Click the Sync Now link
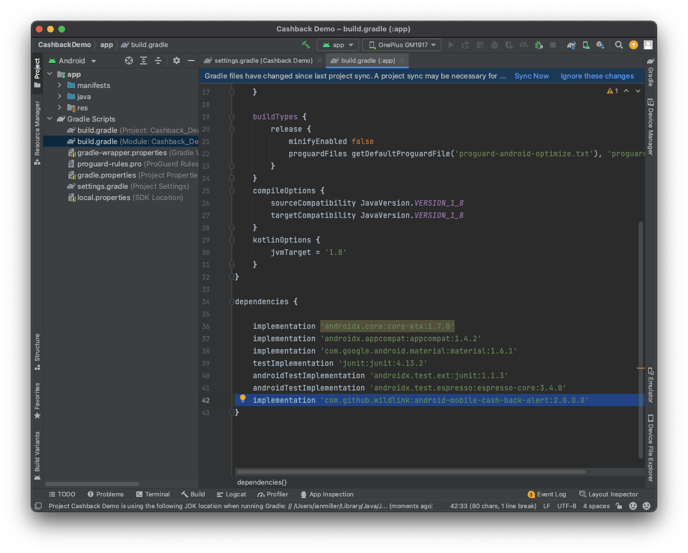This screenshot has height=553, width=688. pyautogui.click(x=531, y=76)
